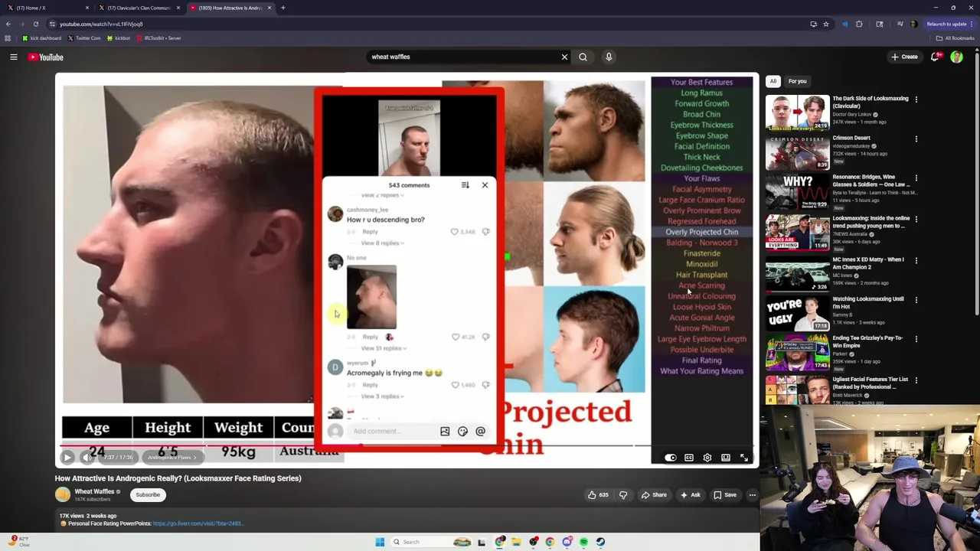Focus the YouTube search box
The image size is (980, 551).
pos(463,57)
